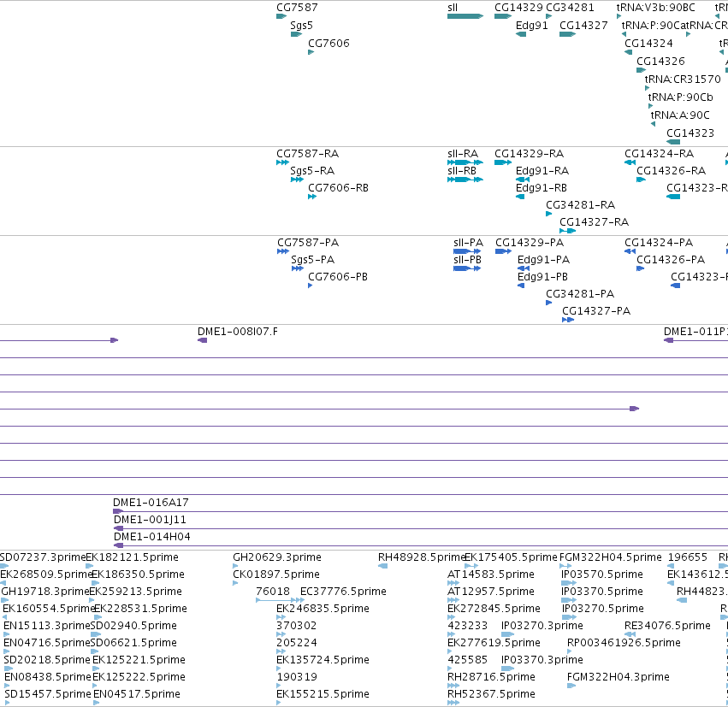
Task: Open the DME1-001J11 clone label
Action: click(x=150, y=520)
